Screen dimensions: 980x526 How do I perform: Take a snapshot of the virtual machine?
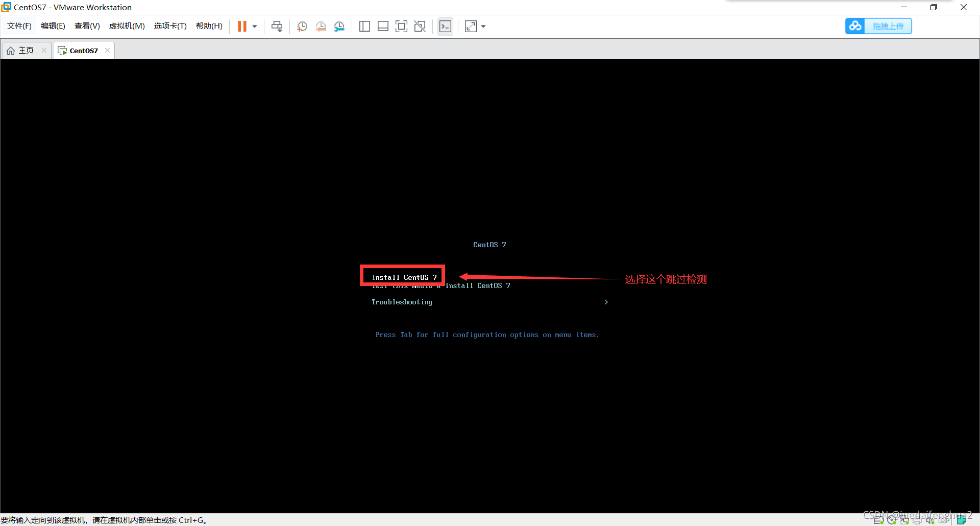[x=302, y=26]
